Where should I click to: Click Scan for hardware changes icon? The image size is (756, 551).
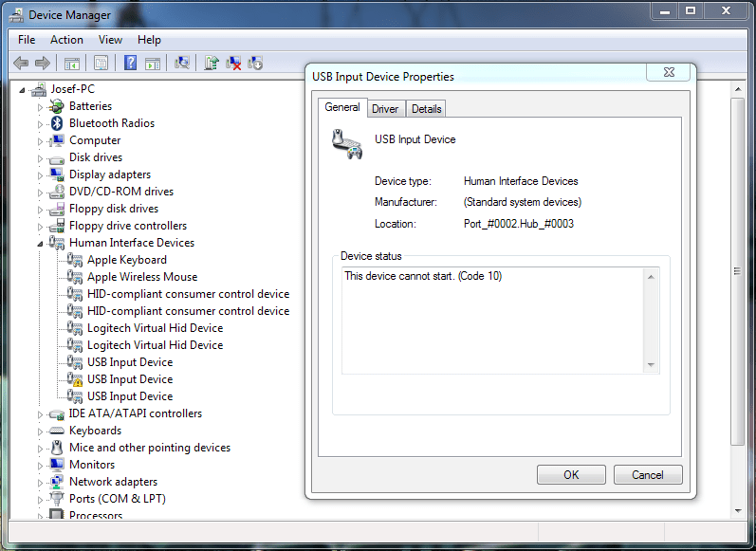(x=182, y=63)
